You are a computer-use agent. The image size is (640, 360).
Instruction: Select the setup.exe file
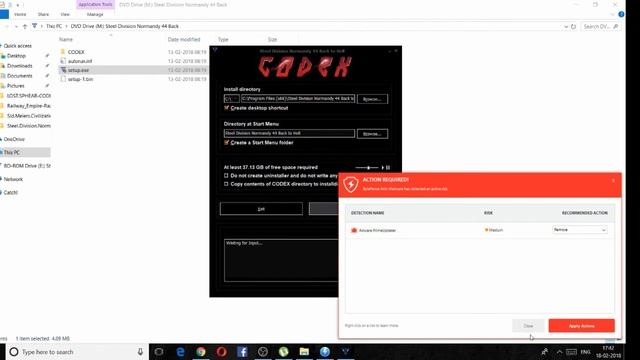[78, 70]
